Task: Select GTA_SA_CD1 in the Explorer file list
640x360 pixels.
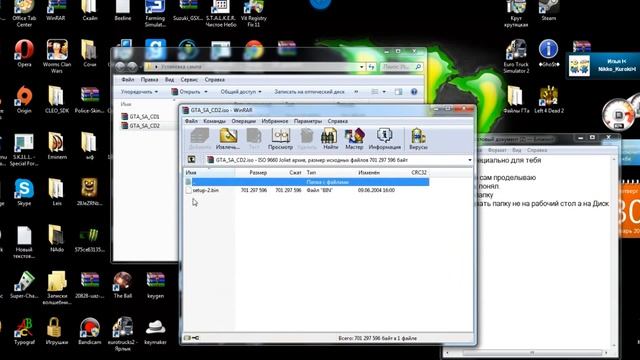Action: 144,117
